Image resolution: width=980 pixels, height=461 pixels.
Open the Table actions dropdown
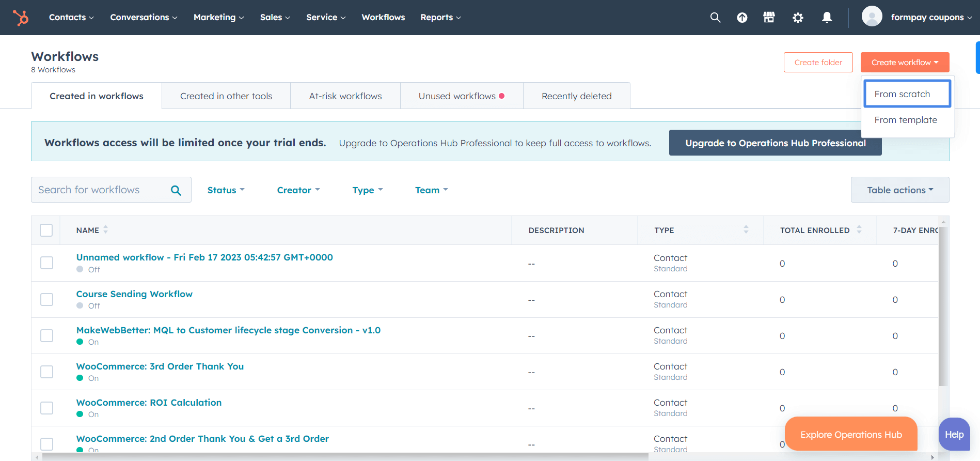900,190
